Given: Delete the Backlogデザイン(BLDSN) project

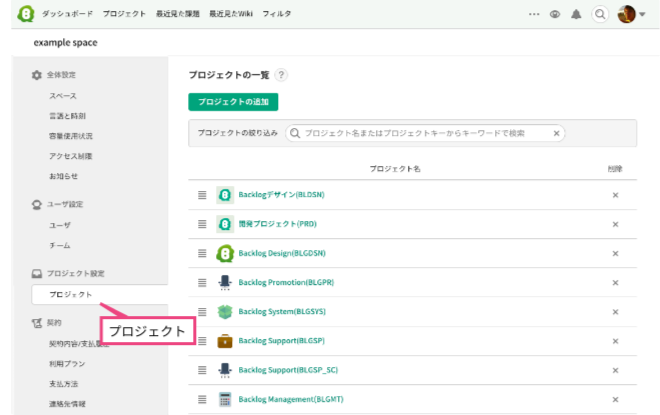Looking at the screenshot, I should coord(615,195).
